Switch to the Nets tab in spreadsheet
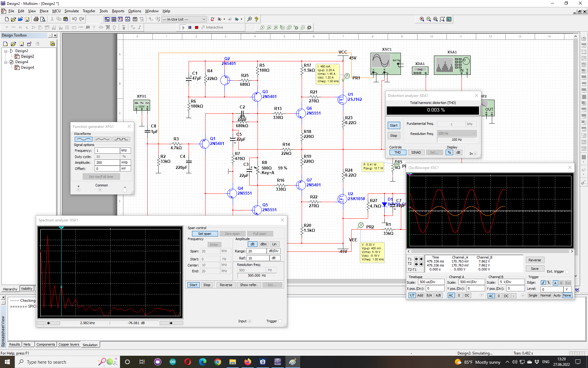Screen dimensions: 588x368 coord(27,344)
